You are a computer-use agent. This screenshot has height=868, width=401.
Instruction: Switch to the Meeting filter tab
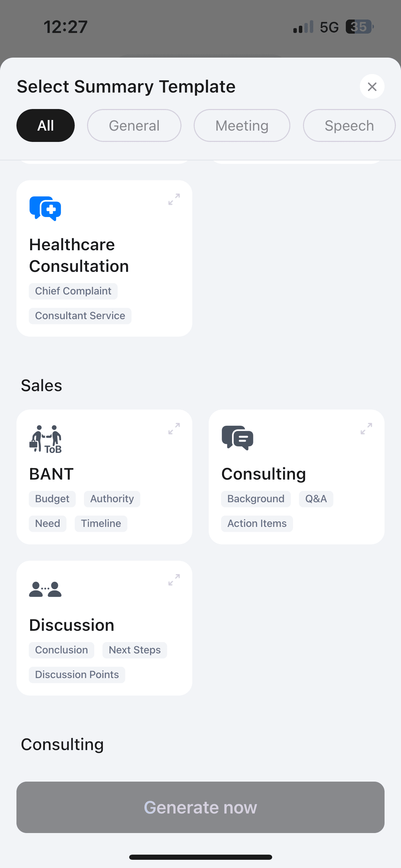242,125
